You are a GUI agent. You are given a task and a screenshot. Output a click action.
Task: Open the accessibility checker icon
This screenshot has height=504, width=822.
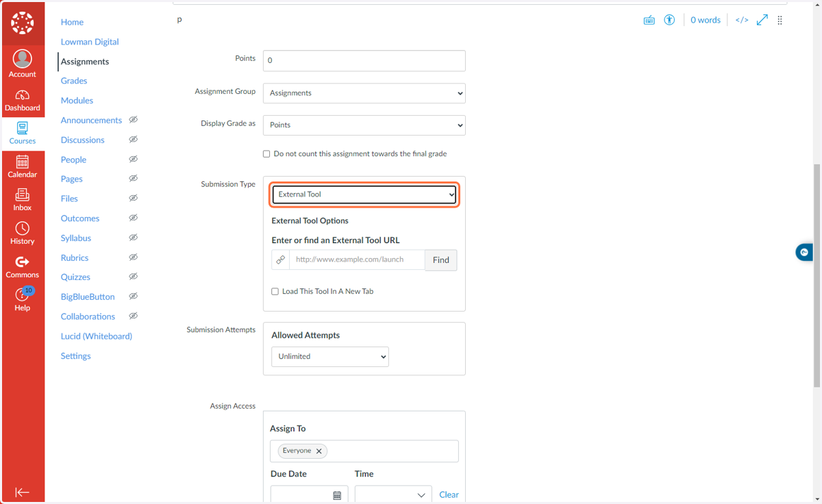click(669, 20)
